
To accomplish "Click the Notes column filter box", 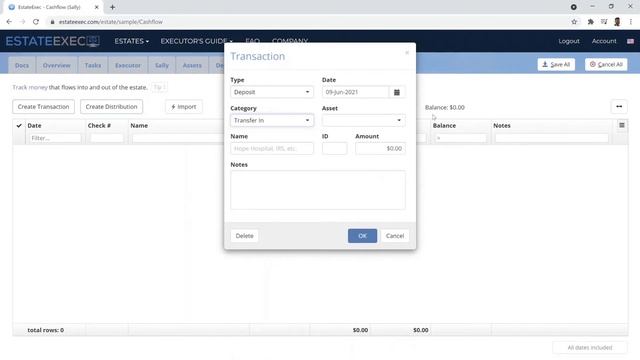I will pos(551,138).
